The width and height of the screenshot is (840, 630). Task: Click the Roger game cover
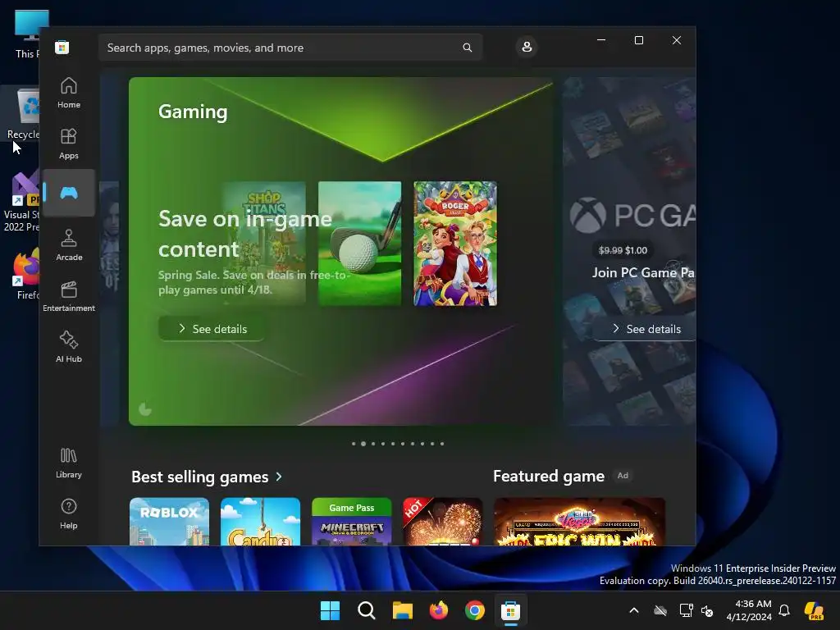pos(455,244)
